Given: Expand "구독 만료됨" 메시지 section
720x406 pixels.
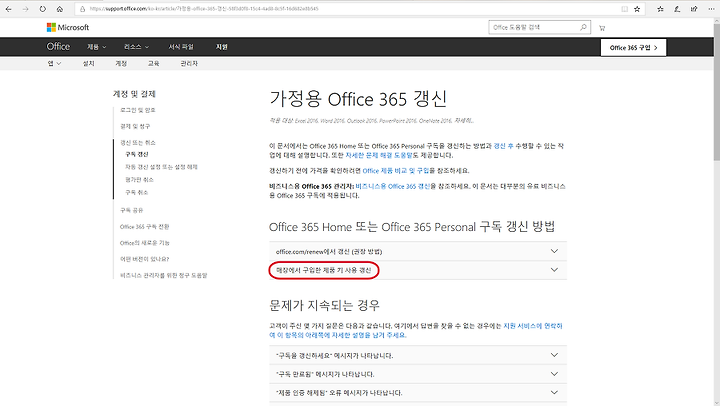Looking at the screenshot, I should (x=418, y=374).
